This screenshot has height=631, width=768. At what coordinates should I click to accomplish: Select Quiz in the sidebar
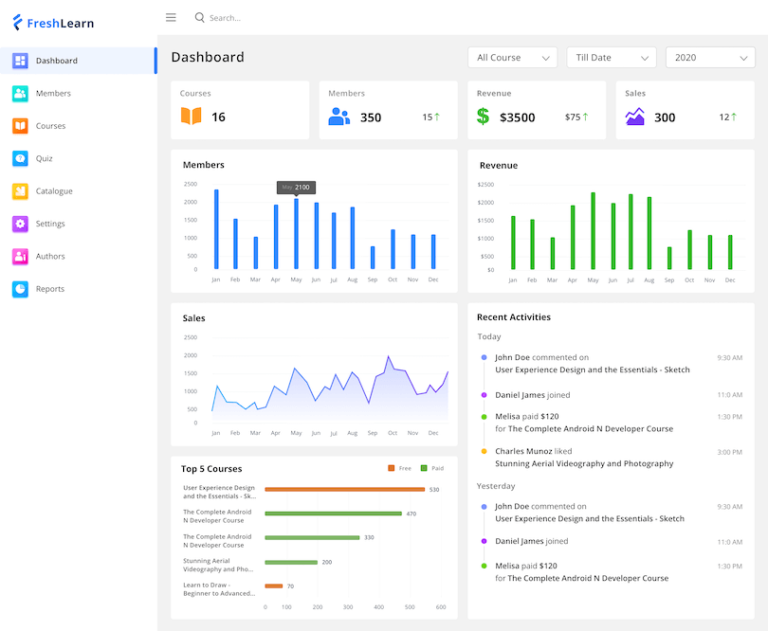coord(78,158)
